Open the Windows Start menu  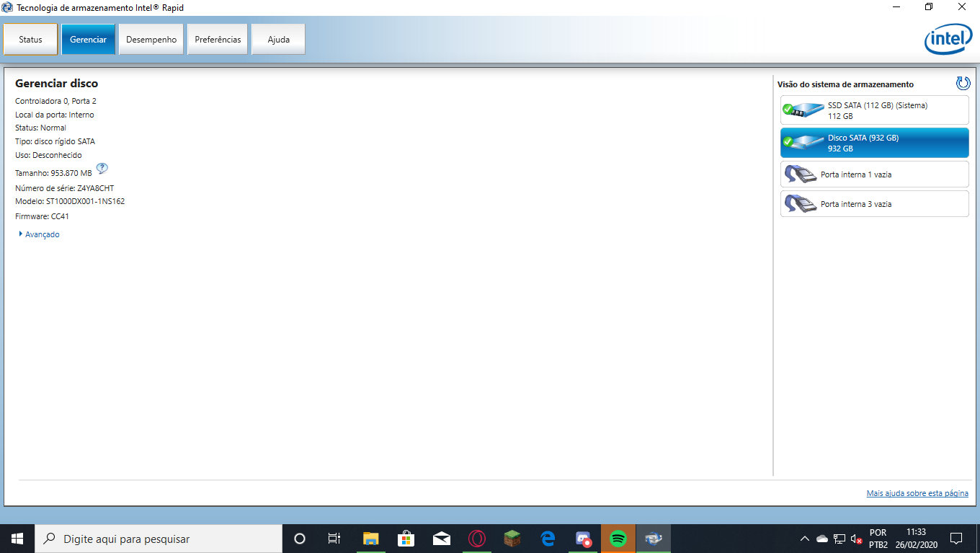(17, 539)
